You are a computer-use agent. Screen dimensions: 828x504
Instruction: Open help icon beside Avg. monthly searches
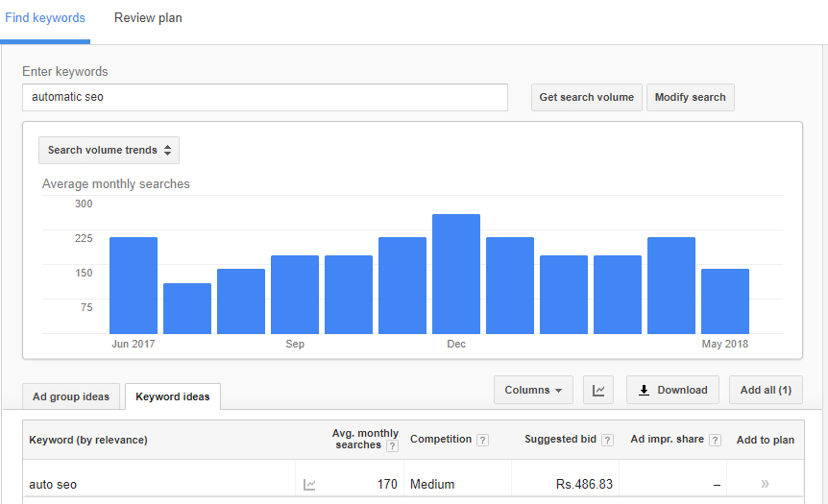coord(392,446)
